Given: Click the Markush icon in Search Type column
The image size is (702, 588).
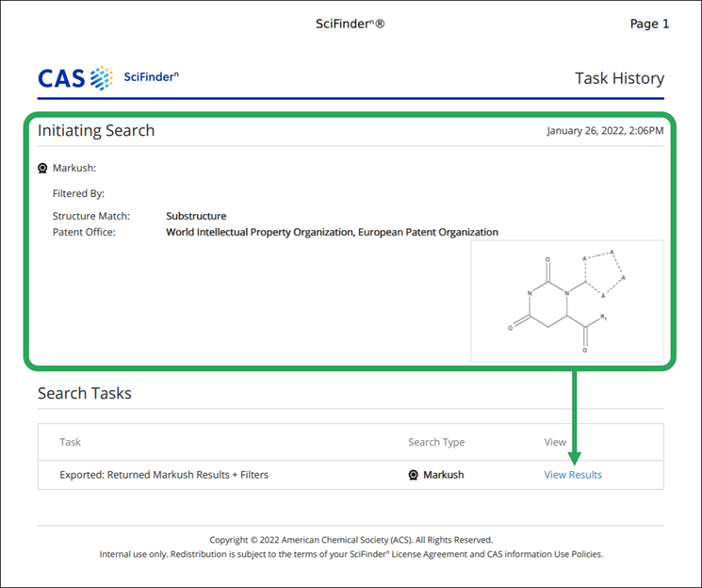Looking at the screenshot, I should pyautogui.click(x=414, y=475).
